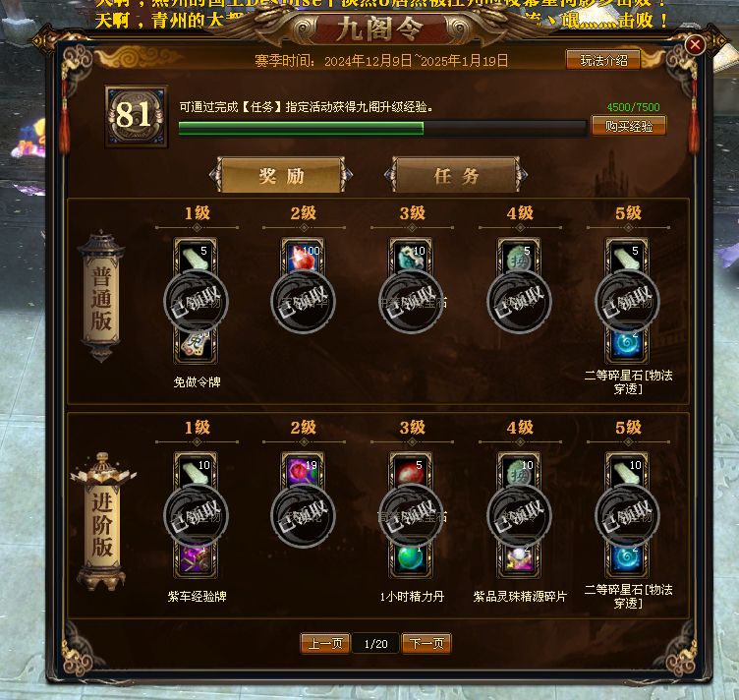
Task: Click the 购买经验 buy experience button
Action: coord(629,126)
